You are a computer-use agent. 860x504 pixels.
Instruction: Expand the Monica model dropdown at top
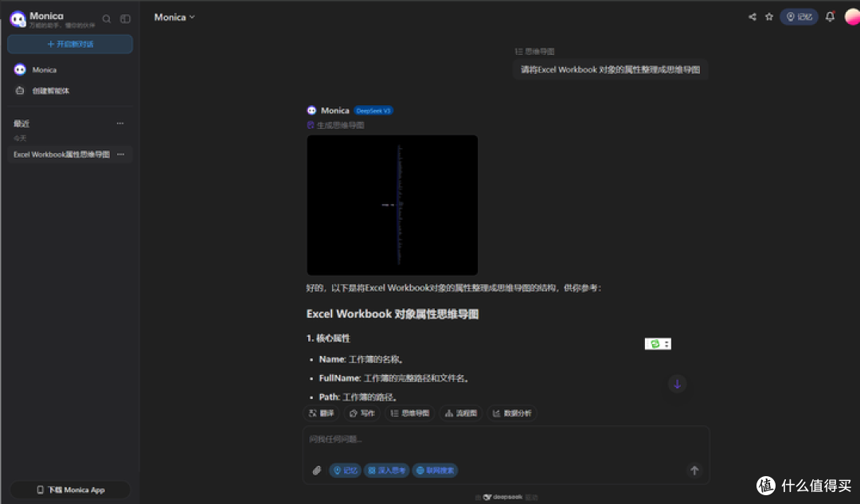tap(174, 17)
